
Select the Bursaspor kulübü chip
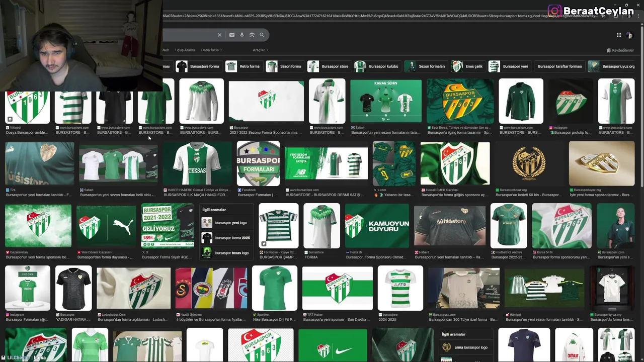[x=377, y=66]
